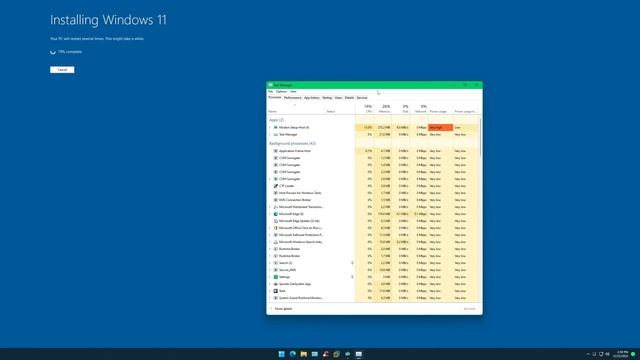The height and width of the screenshot is (360, 640).
Task: Select the WMI Connection Broker process row
Action: [x=373, y=200]
